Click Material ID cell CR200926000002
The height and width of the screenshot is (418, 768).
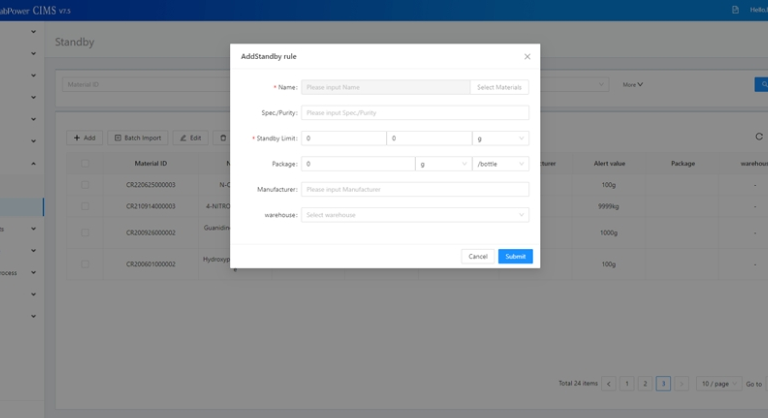tap(150, 233)
